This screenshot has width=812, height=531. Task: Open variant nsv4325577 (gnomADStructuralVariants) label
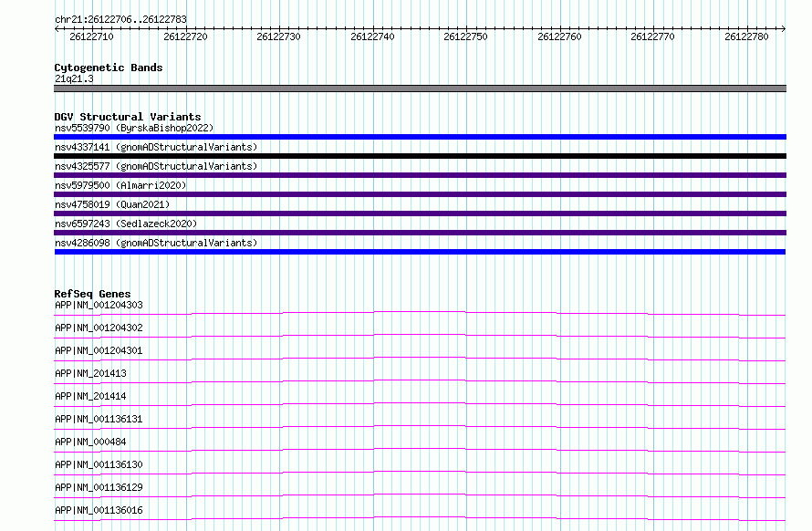156,166
